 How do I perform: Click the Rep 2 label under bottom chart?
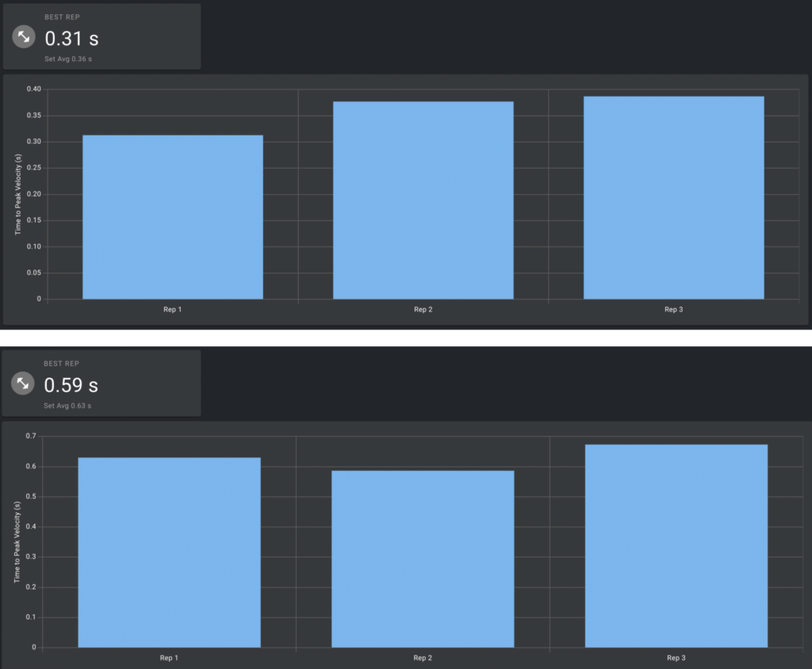(423, 658)
